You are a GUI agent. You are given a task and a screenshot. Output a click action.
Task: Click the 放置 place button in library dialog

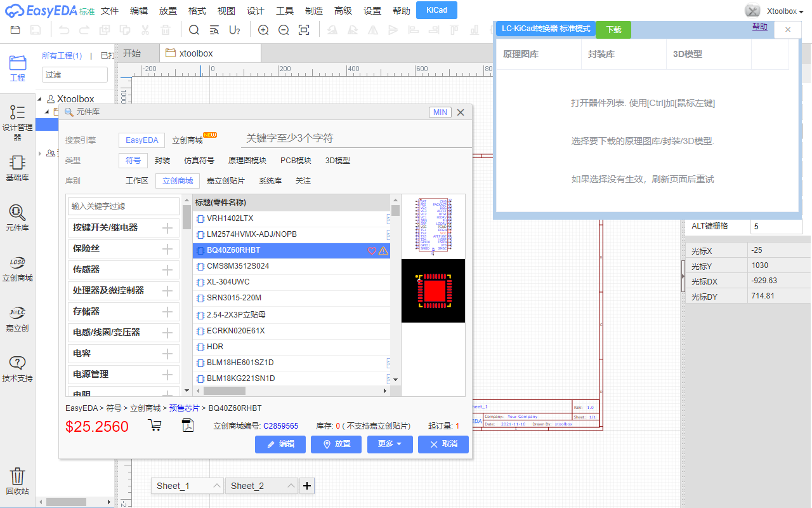click(x=336, y=444)
